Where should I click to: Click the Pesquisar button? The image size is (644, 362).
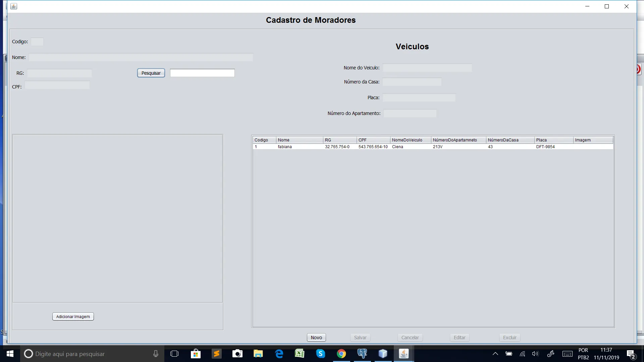[151, 73]
